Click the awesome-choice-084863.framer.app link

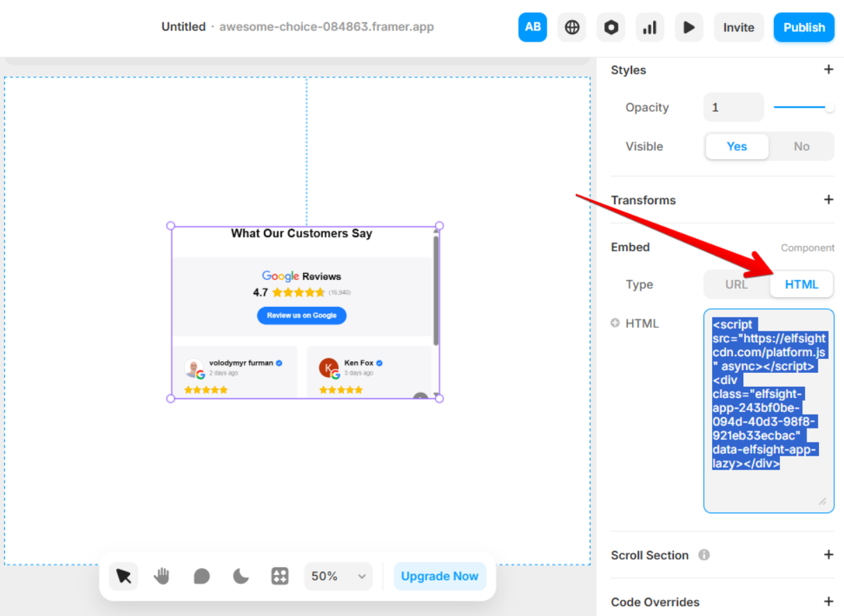point(326,27)
